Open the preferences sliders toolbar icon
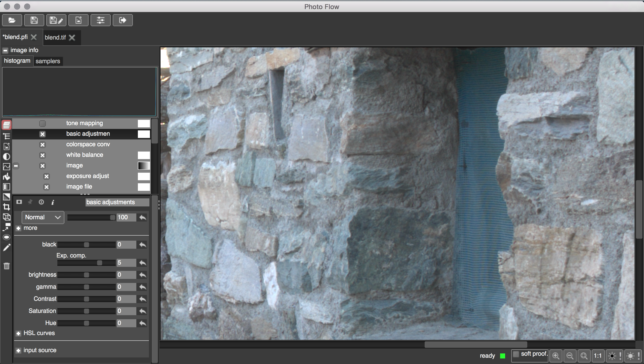The image size is (644, 364). click(100, 20)
